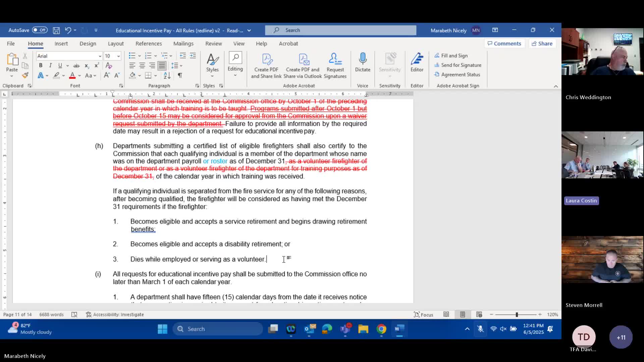Click the Save disk icon
Image resolution: width=644 pixels, height=362 pixels.
(x=56, y=31)
